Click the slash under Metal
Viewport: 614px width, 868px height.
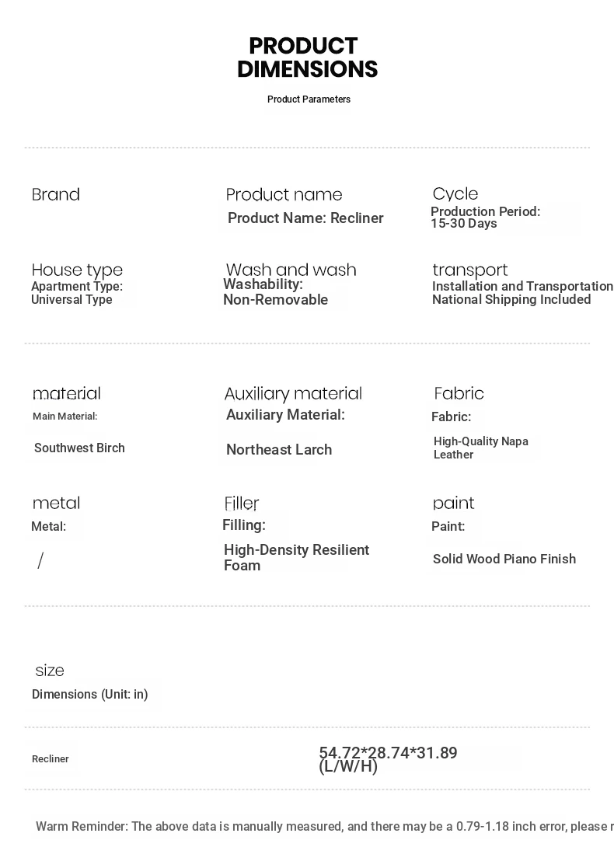pyautogui.click(x=40, y=561)
